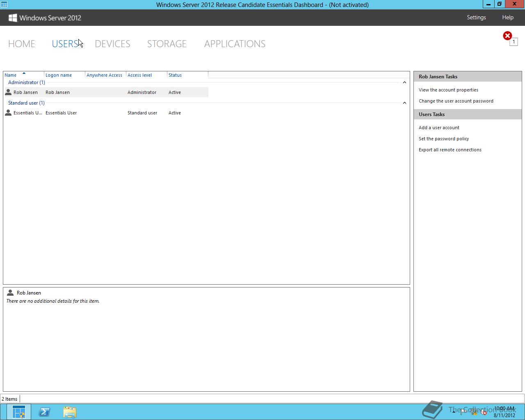Open the APPLICATIONS tab
The height and width of the screenshot is (420, 525).
click(235, 44)
